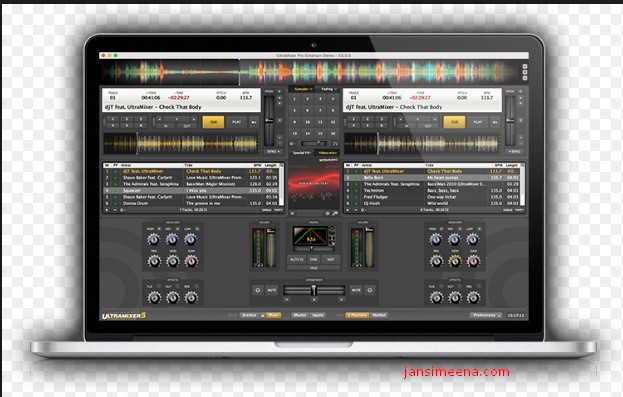Set loop OUT point on right deck
The image size is (623, 397).
(x=428, y=126)
